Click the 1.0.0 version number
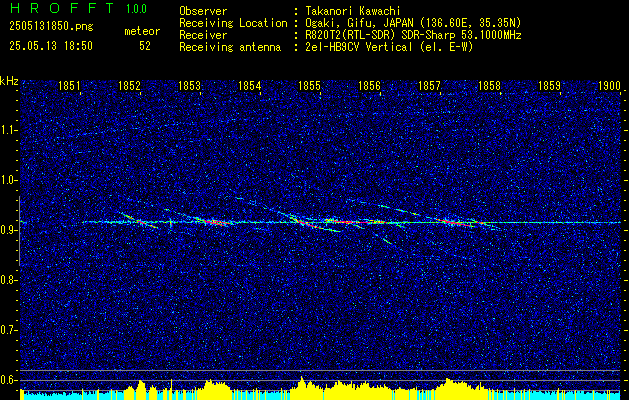This screenshot has width=629, height=400. pyautogui.click(x=136, y=8)
